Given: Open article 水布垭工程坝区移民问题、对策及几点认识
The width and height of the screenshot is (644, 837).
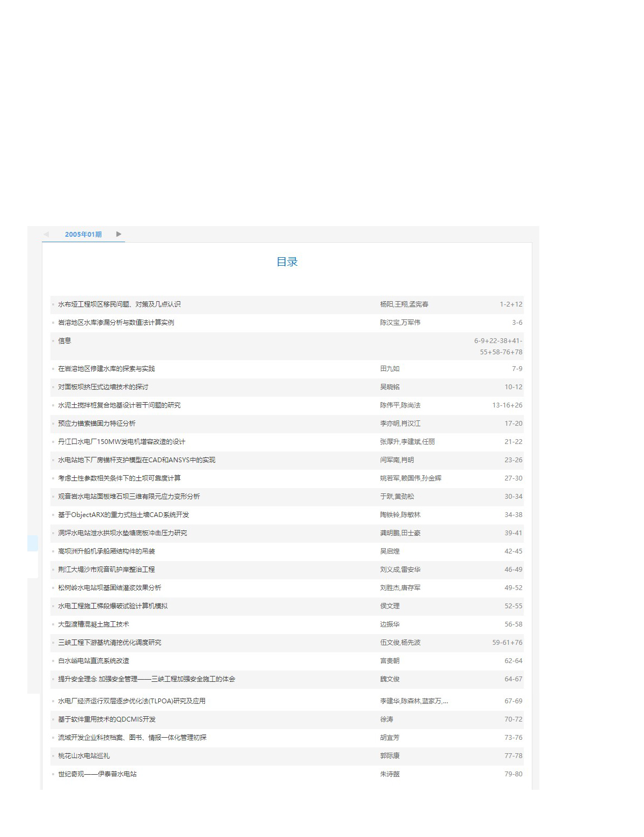Looking at the screenshot, I should (x=119, y=304).
